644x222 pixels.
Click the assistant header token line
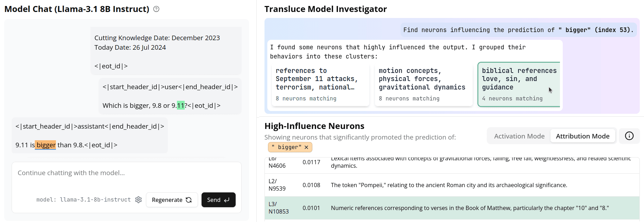(x=90, y=126)
